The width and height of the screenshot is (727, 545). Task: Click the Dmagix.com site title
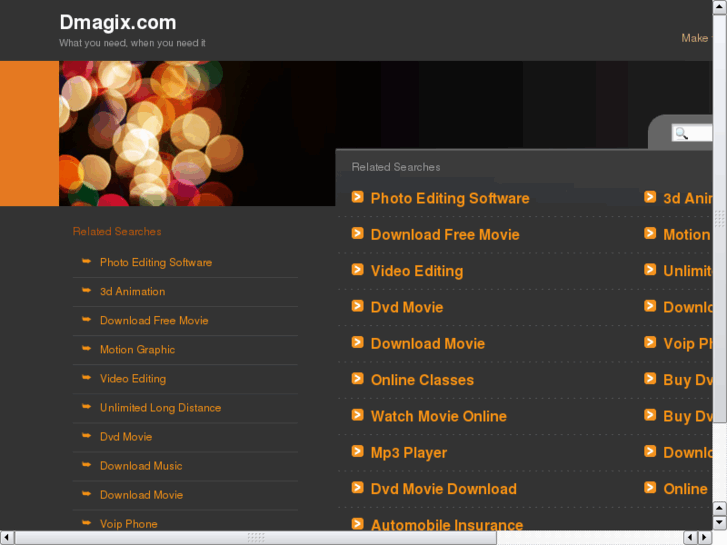(x=118, y=22)
